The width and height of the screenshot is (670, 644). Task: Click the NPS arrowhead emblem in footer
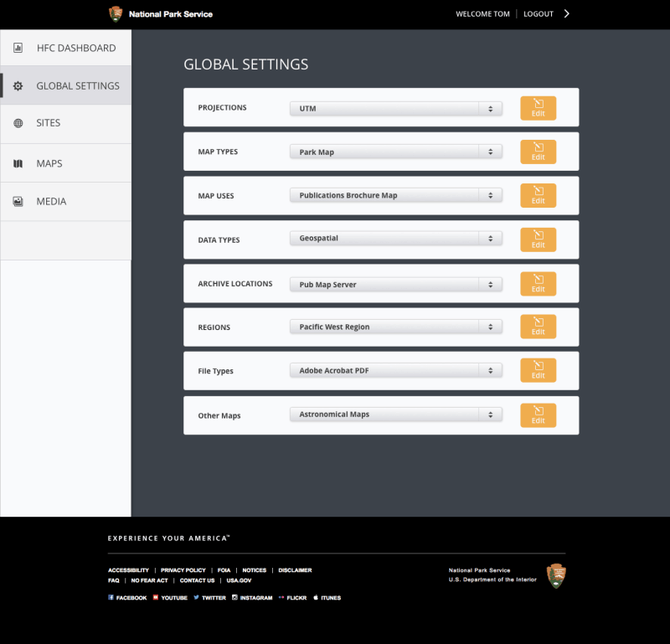(556, 575)
